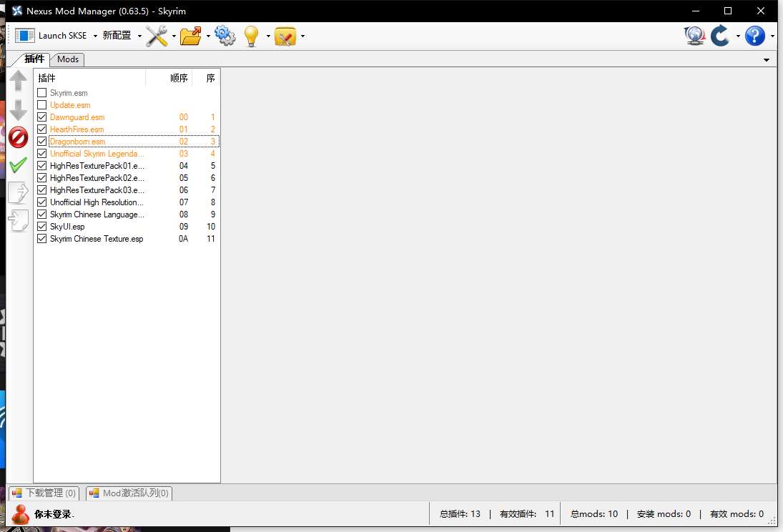Open the tab list dropdown triangle at the tab bar's right end

tap(767, 60)
